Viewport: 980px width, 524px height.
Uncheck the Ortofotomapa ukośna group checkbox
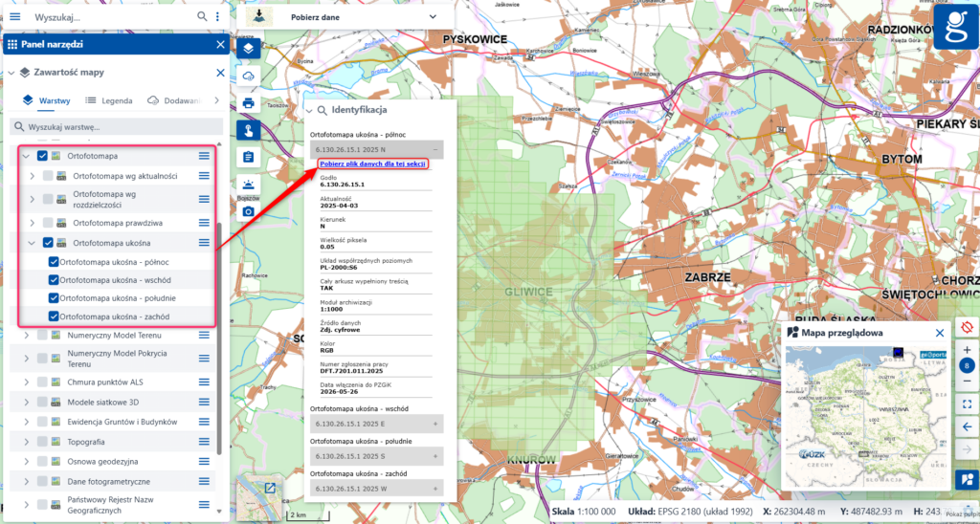click(x=48, y=242)
